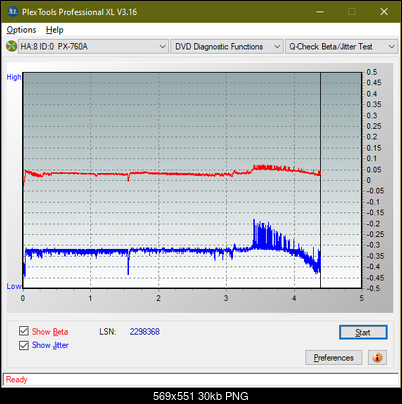Open the Options menu
Image resolution: width=402 pixels, height=404 pixels.
point(21,30)
